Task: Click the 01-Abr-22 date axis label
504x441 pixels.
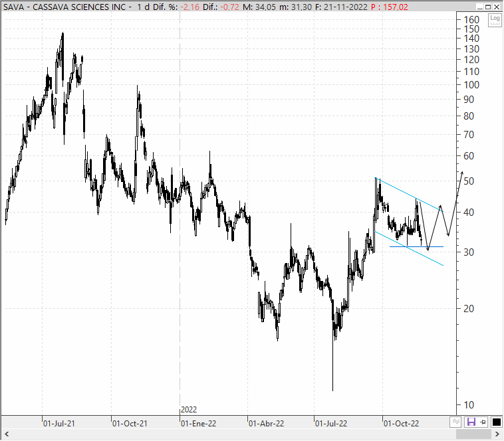Action: click(266, 424)
